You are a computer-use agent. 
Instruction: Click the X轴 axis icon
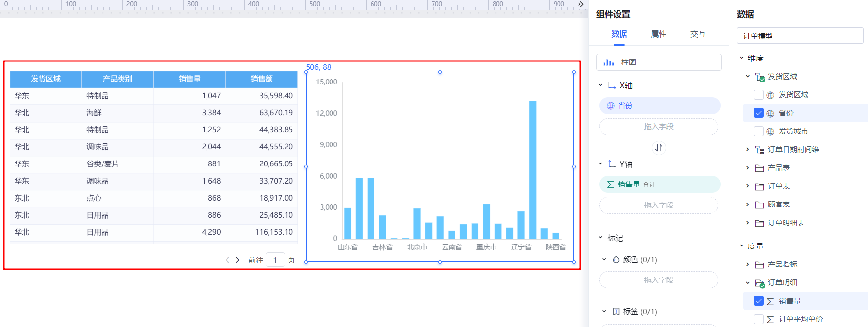click(x=612, y=85)
